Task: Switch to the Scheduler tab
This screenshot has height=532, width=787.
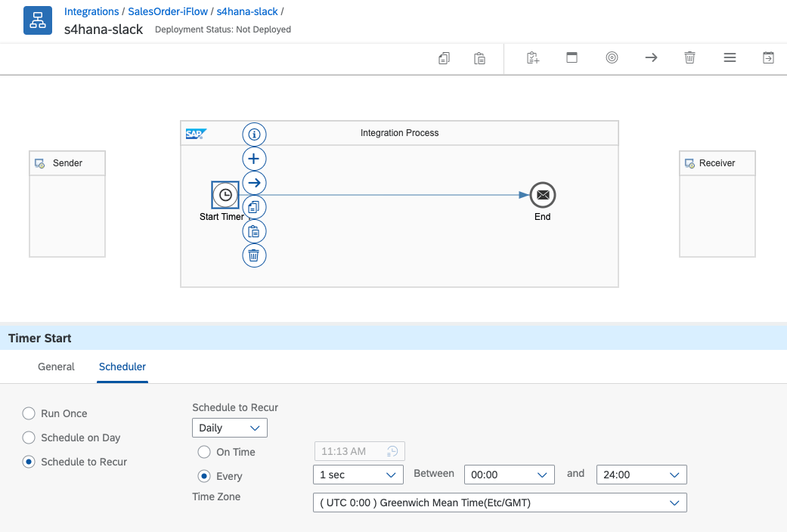Action: (x=122, y=367)
